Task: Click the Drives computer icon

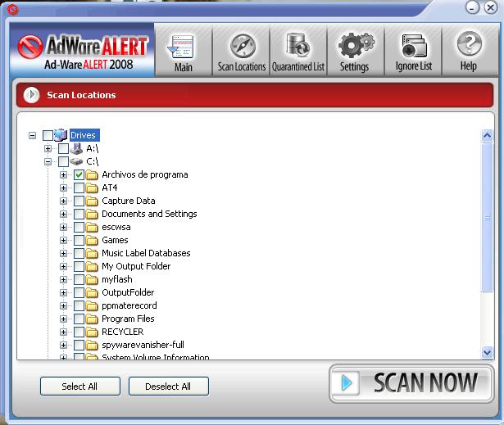Action: point(61,135)
